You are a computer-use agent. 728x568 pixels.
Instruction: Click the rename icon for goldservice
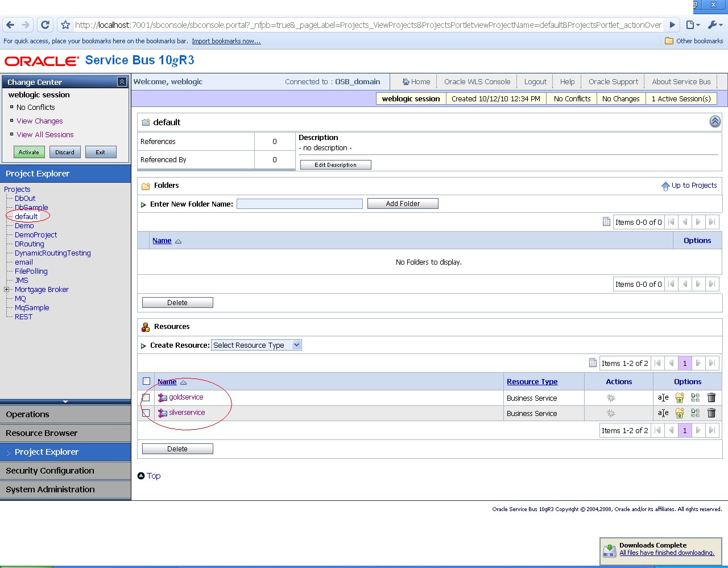[x=663, y=398]
